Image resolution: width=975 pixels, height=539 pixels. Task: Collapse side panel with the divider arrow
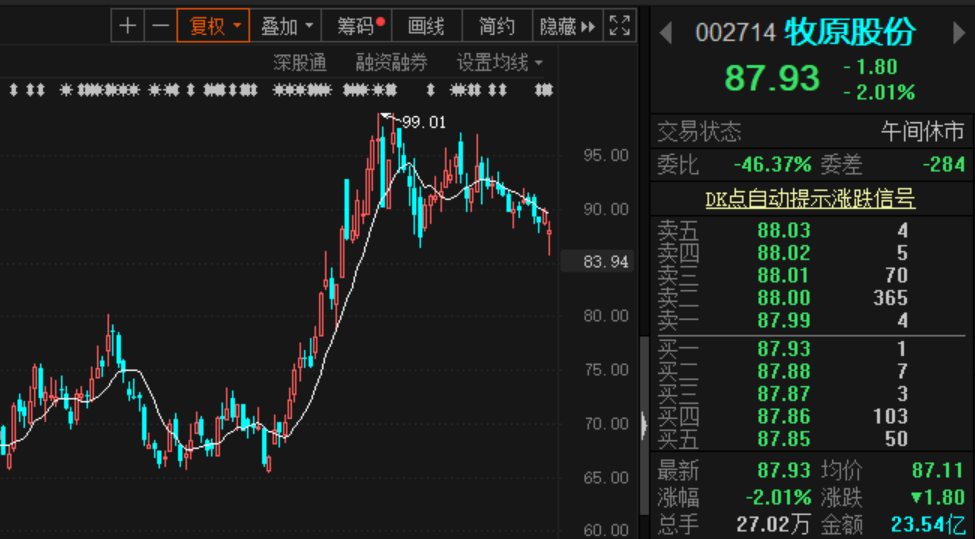pos(644,426)
